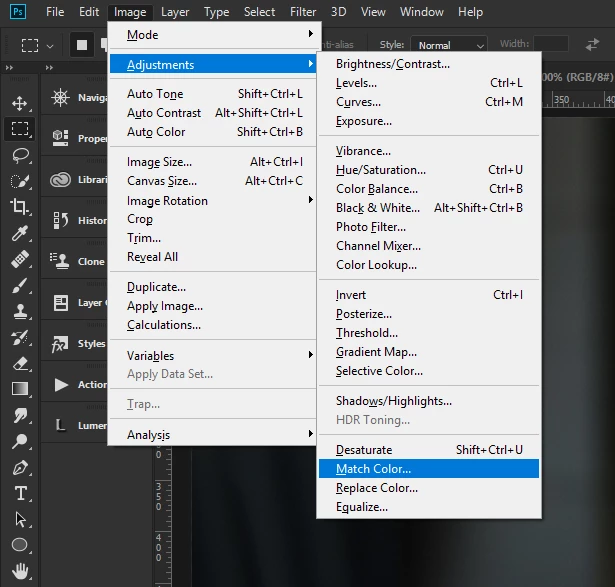Choose Auto Tone command

point(214,94)
